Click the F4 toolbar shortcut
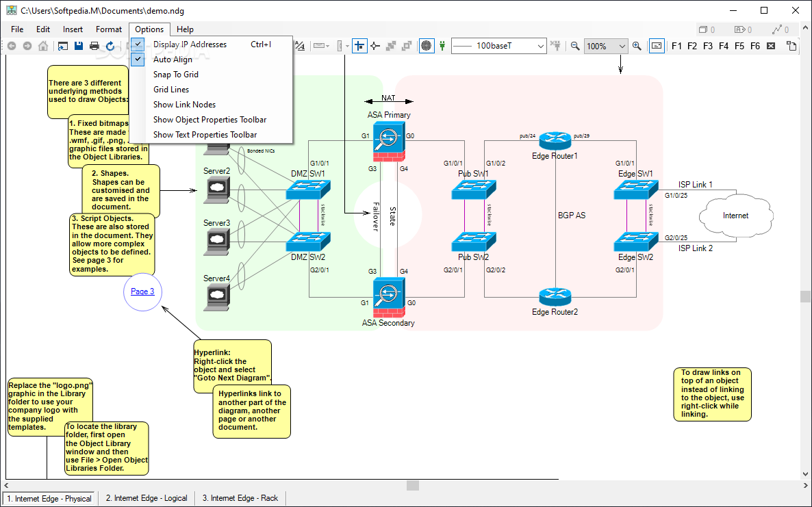This screenshot has width=812, height=507. tap(724, 46)
